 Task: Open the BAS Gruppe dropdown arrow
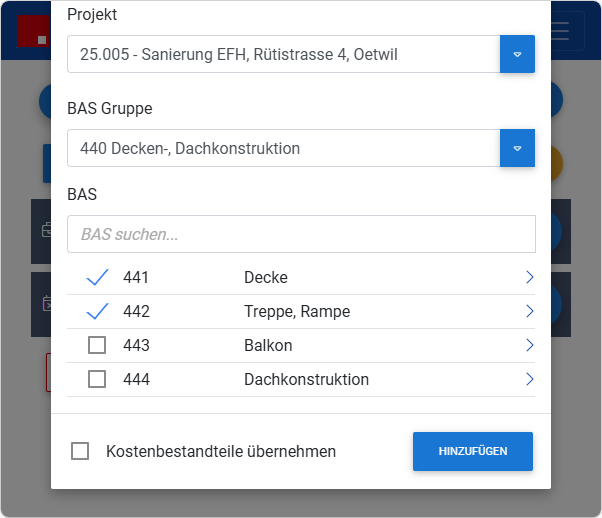[517, 148]
